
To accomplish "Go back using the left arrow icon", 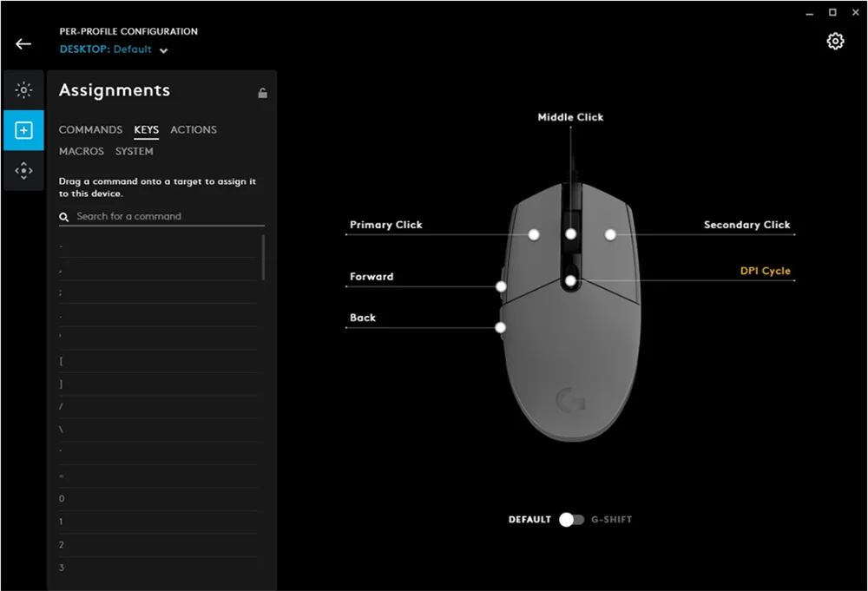I will [23, 43].
